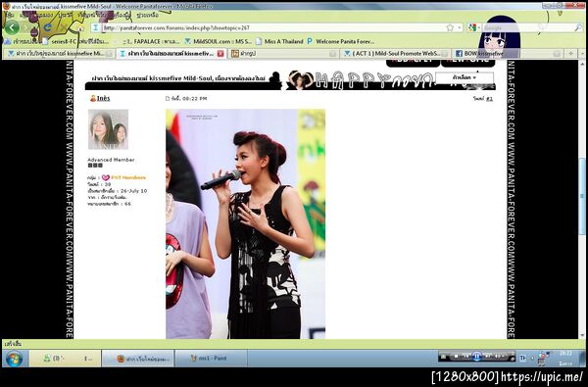Open the URL history dropdown arrow
588x387 pixels.
[460, 27]
